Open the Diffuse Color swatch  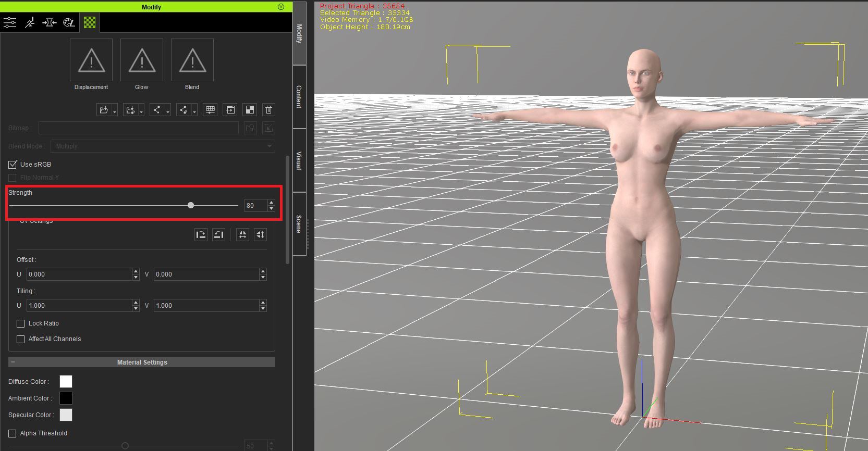tap(66, 382)
